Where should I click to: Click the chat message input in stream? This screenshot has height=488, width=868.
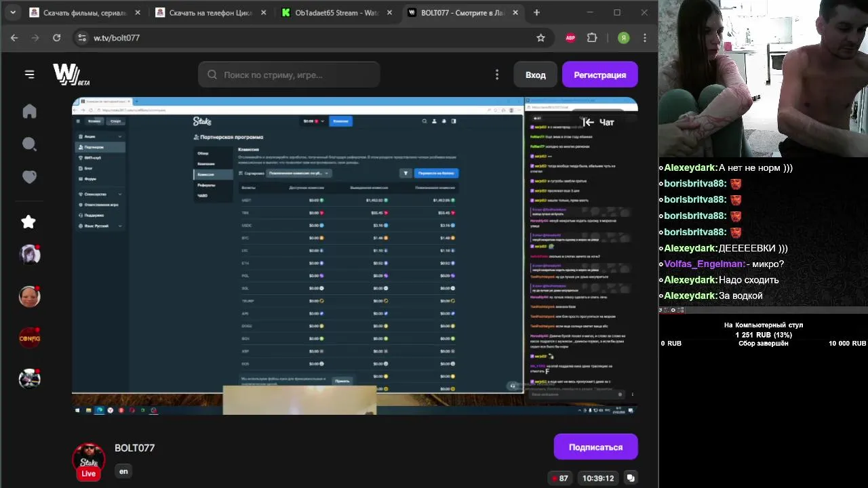coord(576,394)
